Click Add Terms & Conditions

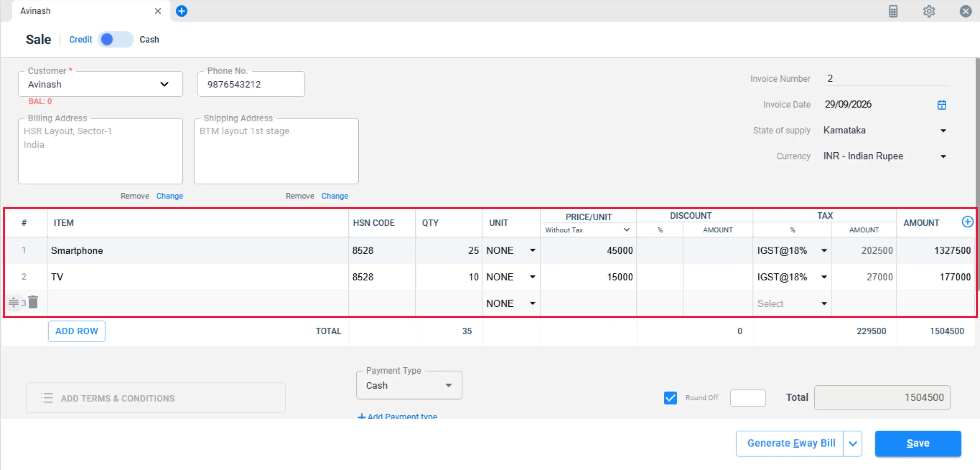(155, 398)
